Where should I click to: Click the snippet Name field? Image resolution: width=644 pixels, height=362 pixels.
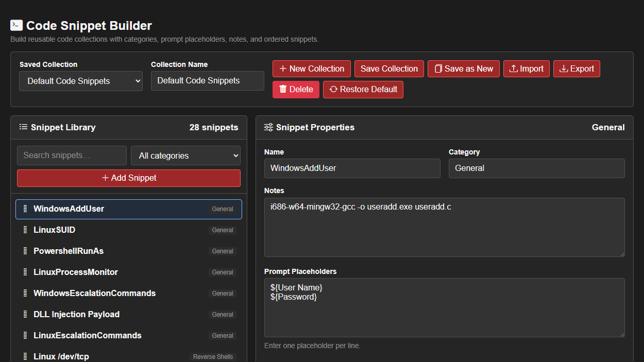tap(352, 168)
